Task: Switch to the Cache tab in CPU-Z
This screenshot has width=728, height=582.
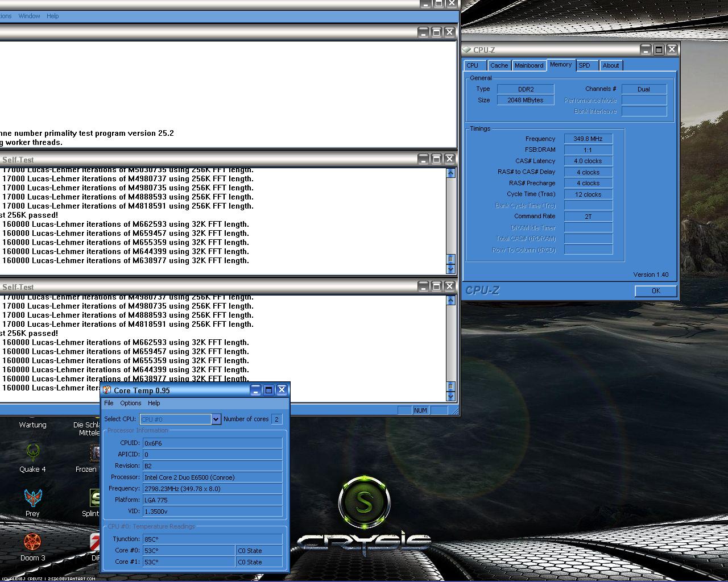Action: tap(499, 65)
